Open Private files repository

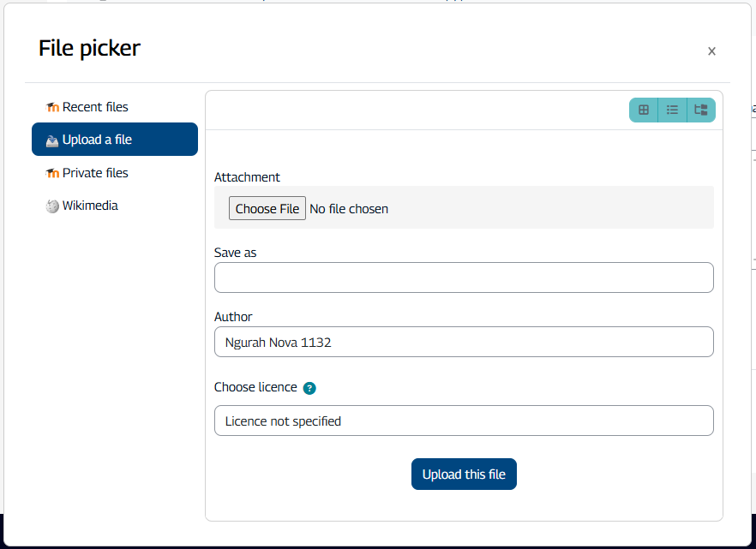pos(95,173)
